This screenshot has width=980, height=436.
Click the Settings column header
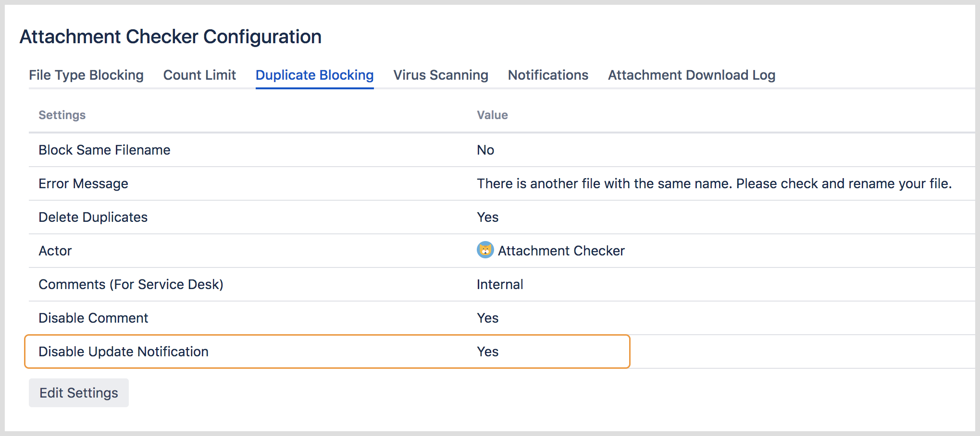(62, 115)
